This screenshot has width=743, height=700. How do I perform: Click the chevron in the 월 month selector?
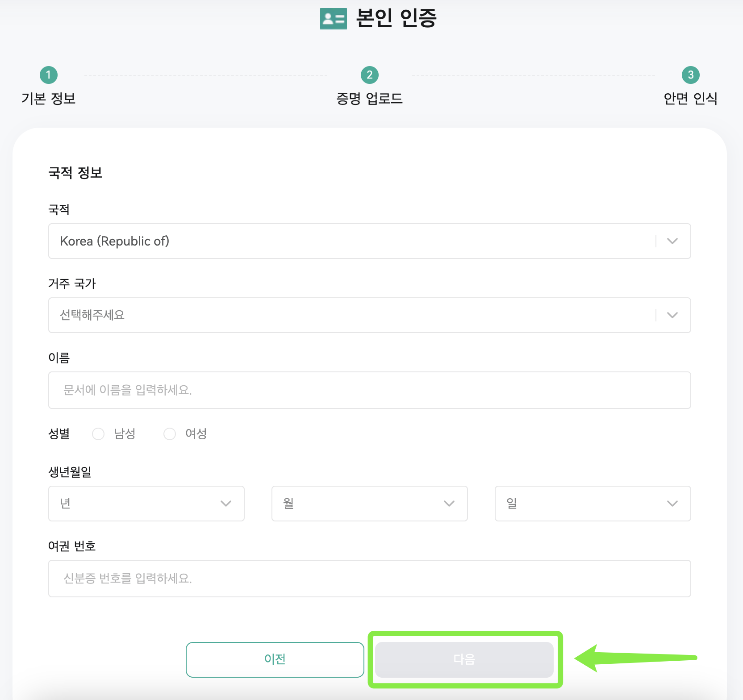click(449, 504)
